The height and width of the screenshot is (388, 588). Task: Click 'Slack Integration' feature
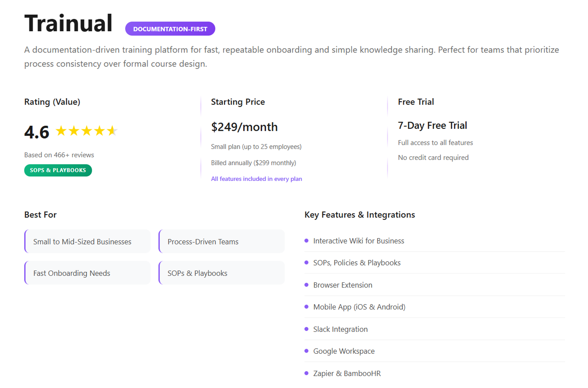tap(340, 329)
